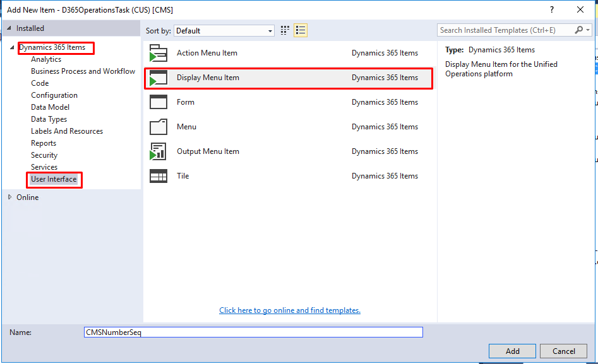Select the Security category
This screenshot has height=364, width=598.
coord(44,155)
